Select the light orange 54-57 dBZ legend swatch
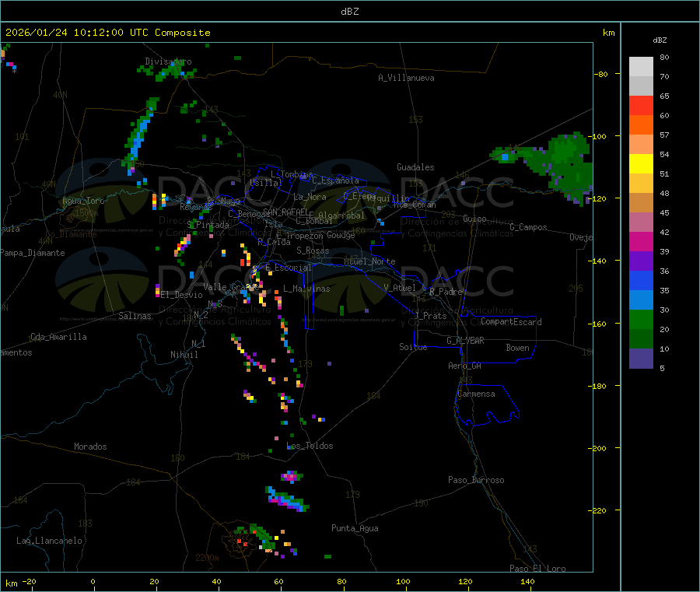The image size is (700, 592). click(x=641, y=145)
